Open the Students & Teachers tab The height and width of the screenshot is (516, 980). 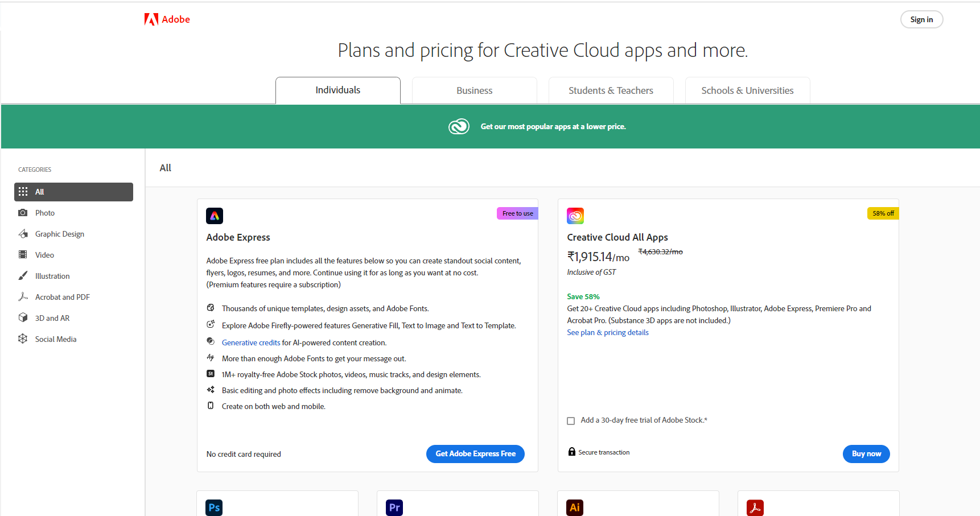point(611,90)
